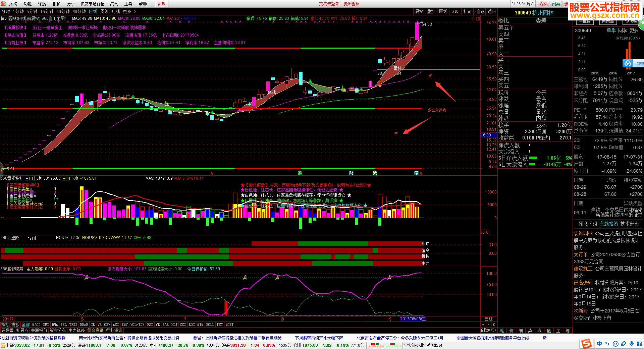Click the minus zoom-out chart button
644x349 pixels.
pos(488,325)
